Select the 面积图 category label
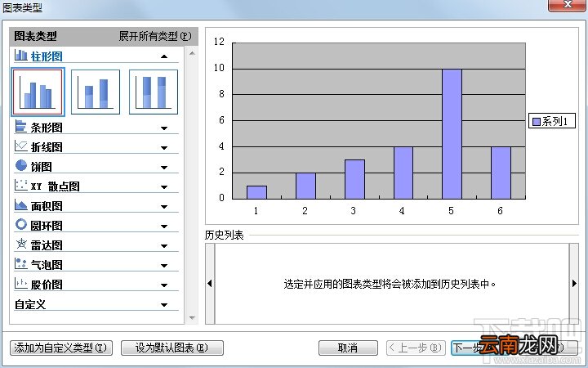The width and height of the screenshot is (588, 368). (x=47, y=206)
